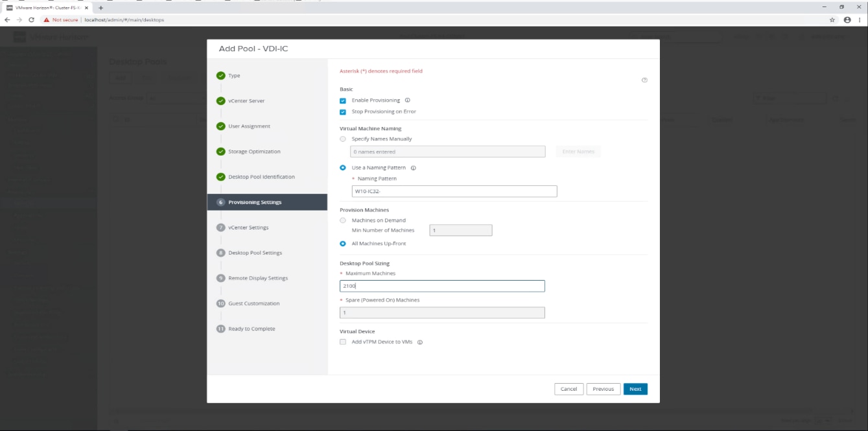Screen dimensions: 868x431
Task: Click the Desktop Pool Identification step checkmark
Action: pos(221,177)
